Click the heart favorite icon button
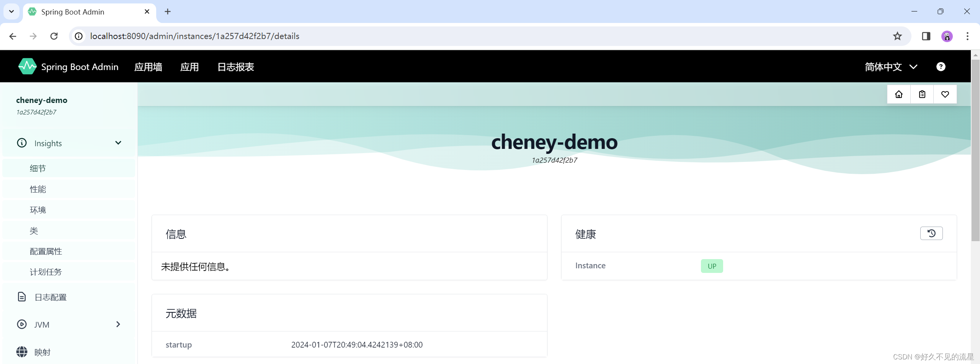 (945, 94)
